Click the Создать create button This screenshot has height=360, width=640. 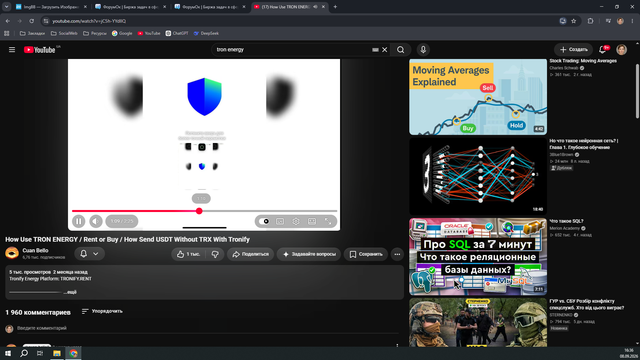click(573, 50)
